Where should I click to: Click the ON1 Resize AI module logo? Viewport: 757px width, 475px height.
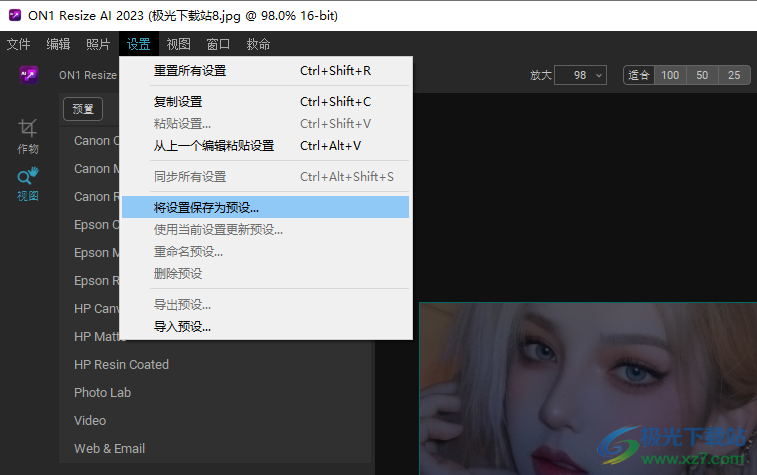(x=29, y=75)
